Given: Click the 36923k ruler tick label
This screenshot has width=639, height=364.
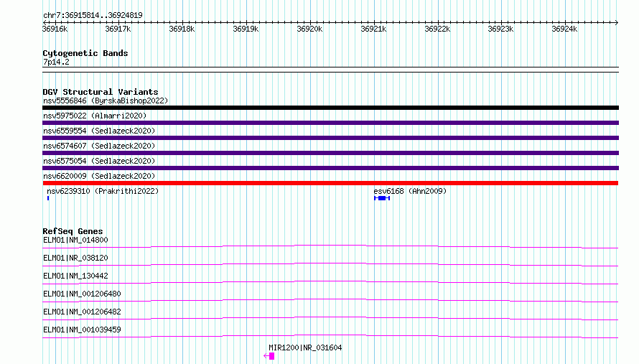Looking at the screenshot, I should (x=501, y=29).
